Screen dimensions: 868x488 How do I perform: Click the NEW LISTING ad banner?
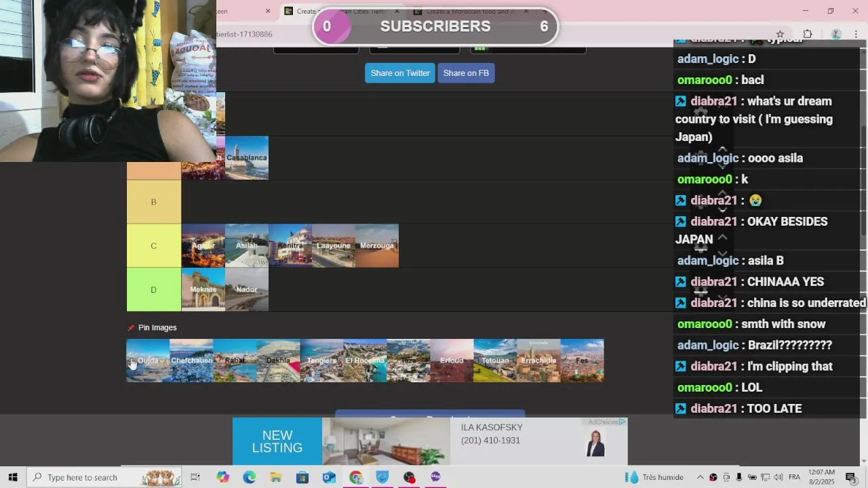tap(277, 442)
